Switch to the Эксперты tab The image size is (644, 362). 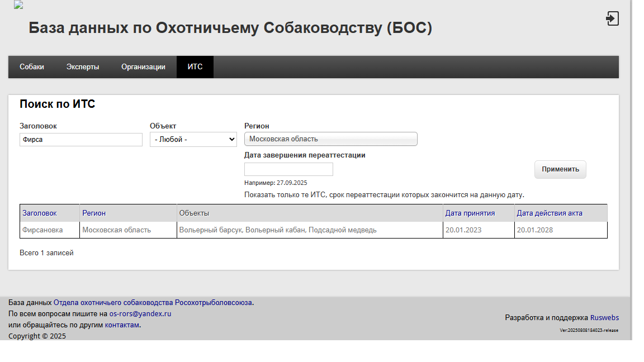click(x=83, y=67)
